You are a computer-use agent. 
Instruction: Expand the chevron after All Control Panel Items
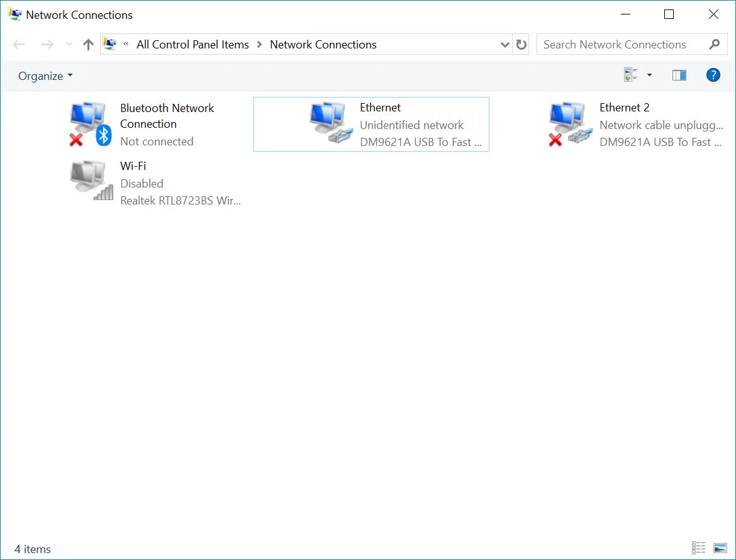click(259, 45)
